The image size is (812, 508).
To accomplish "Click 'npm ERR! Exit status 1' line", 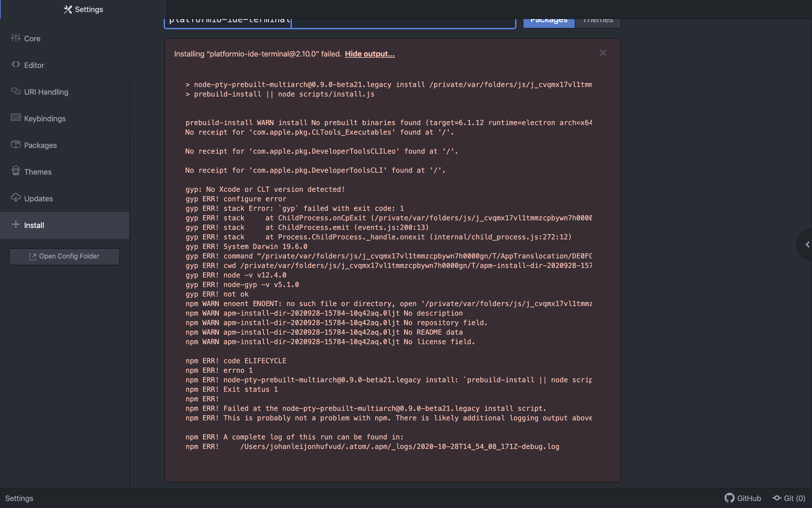I will (232, 389).
